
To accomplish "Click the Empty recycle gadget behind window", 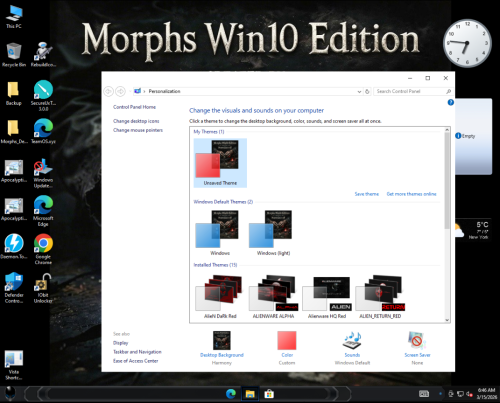I will tap(474, 136).
